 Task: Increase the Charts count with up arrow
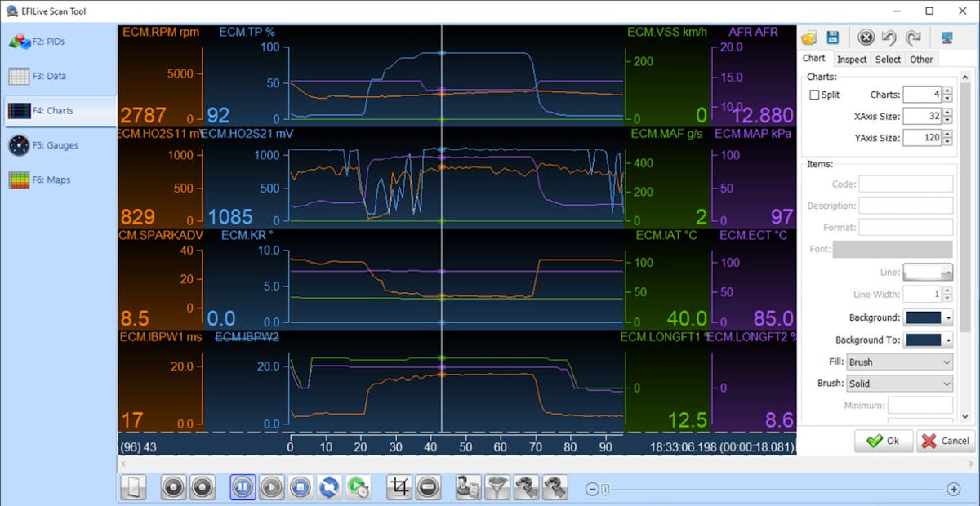pyautogui.click(x=947, y=91)
